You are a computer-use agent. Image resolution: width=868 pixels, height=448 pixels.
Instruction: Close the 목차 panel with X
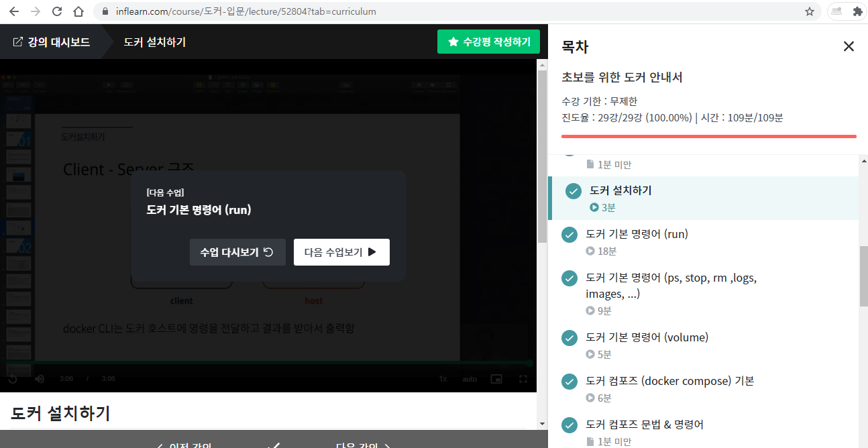click(849, 46)
